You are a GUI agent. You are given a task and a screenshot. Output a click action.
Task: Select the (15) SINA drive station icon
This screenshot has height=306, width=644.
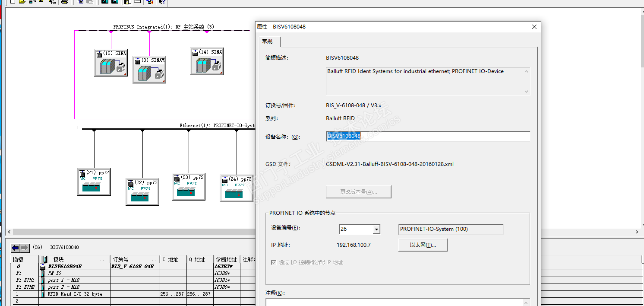[111, 63]
